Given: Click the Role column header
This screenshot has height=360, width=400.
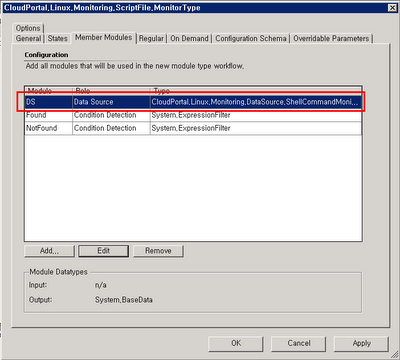Looking at the screenshot, I should 111,91.
